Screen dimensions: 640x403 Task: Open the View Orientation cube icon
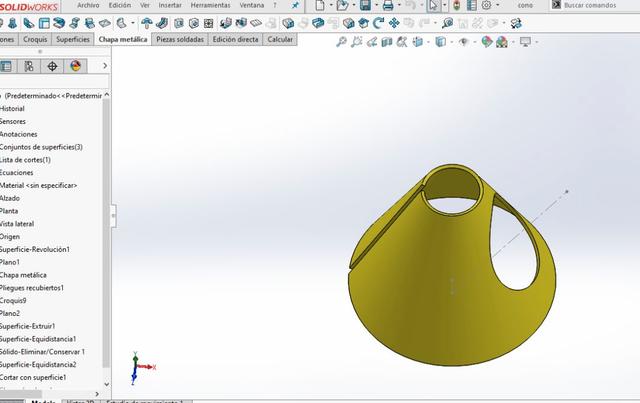[x=417, y=42]
